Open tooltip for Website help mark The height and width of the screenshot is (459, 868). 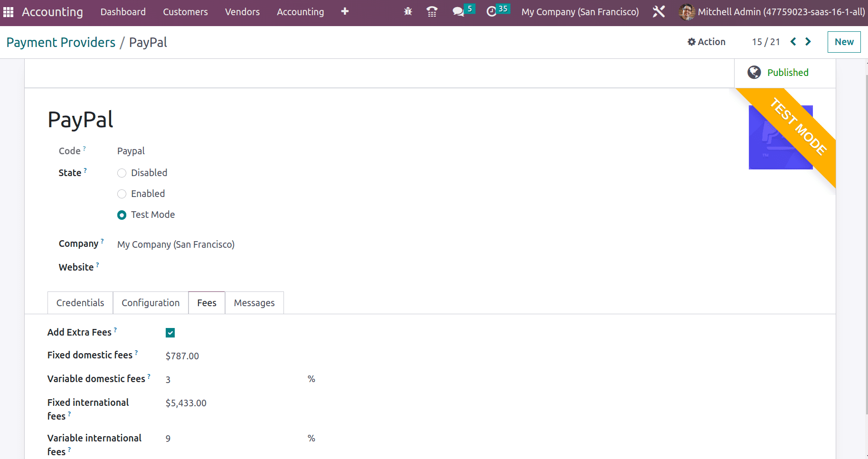pos(98,264)
